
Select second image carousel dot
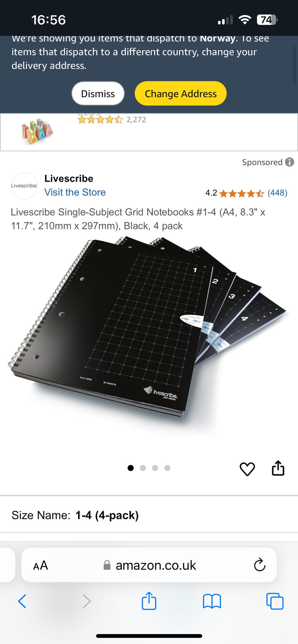point(143,468)
